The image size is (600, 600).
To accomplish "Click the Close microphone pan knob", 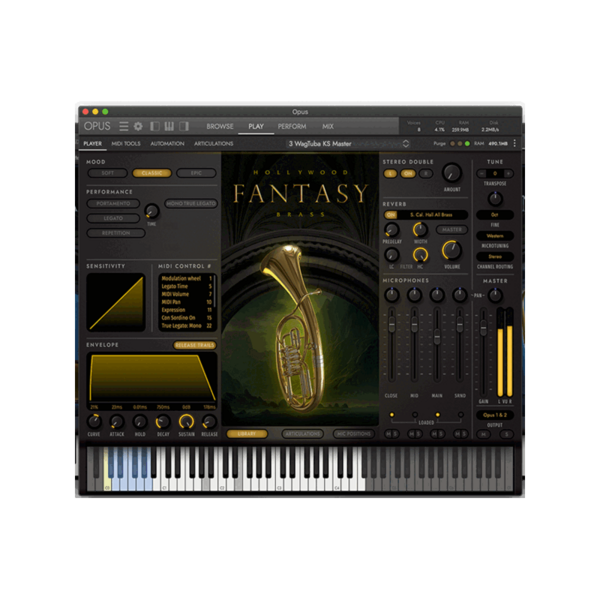I will (x=391, y=295).
